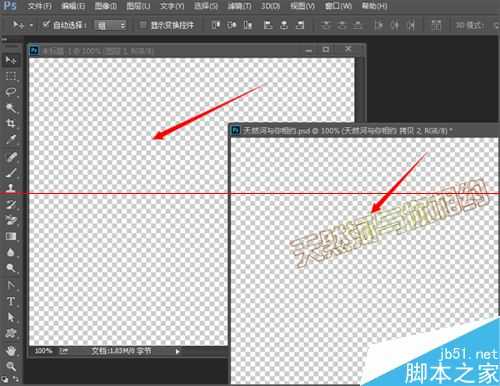The image size is (500, 386).
Task: Select the Custom Shape tool
Action: click(11, 333)
